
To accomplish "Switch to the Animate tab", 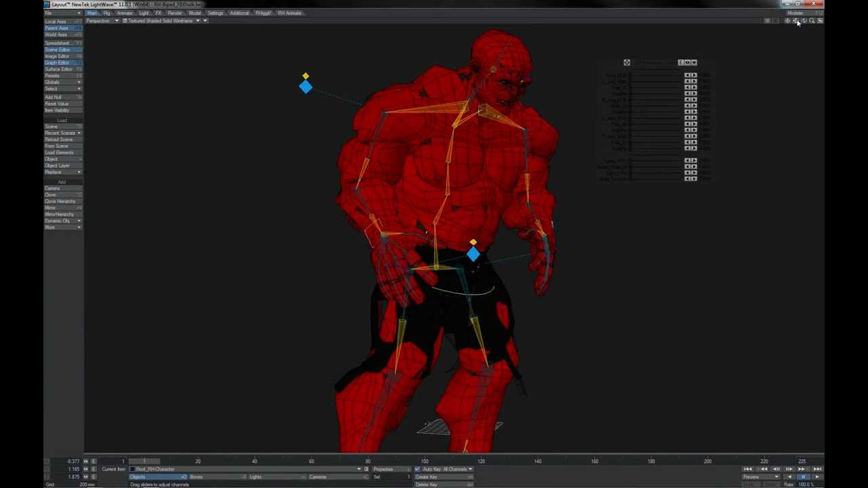I will pyautogui.click(x=125, y=13).
